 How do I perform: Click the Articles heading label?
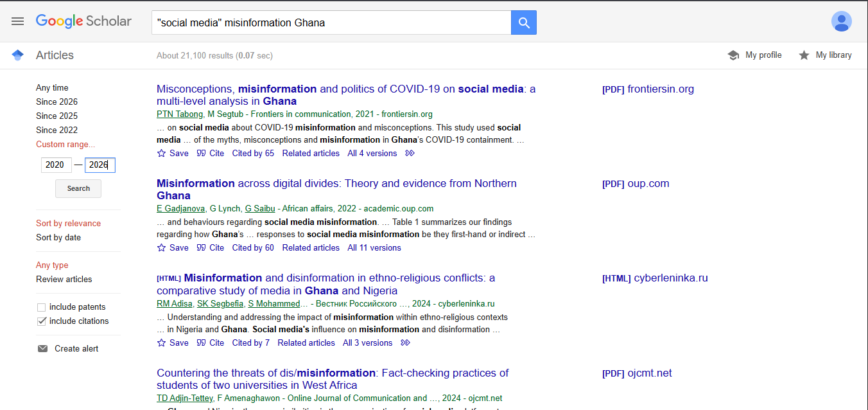55,55
